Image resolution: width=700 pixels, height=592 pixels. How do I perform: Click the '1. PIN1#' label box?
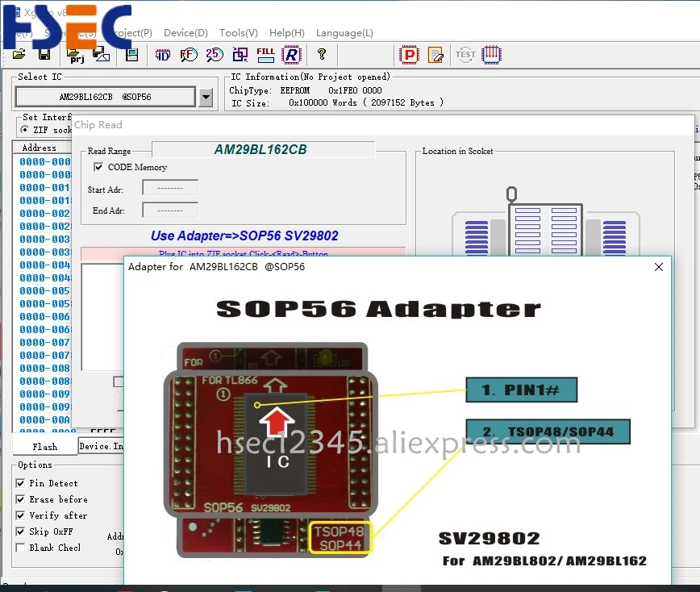pos(522,390)
